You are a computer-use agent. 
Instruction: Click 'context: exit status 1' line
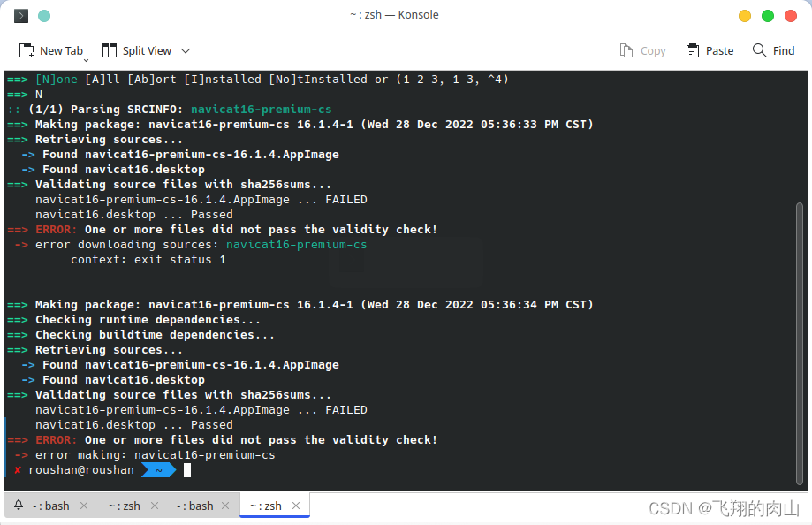coord(148,260)
